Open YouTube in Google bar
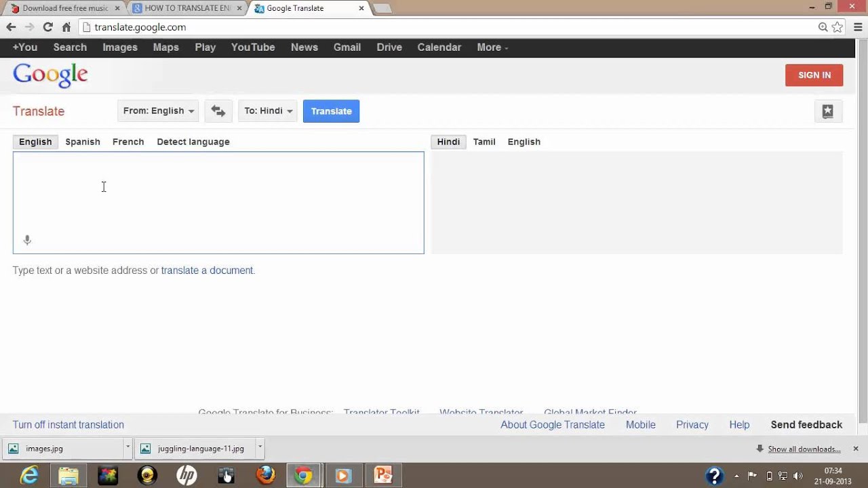The image size is (868, 488). coord(253,47)
